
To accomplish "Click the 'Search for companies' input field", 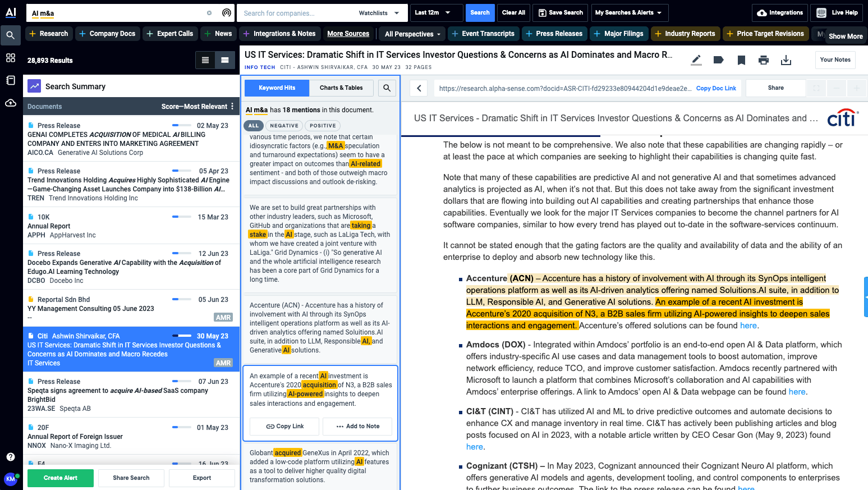I will coord(292,12).
